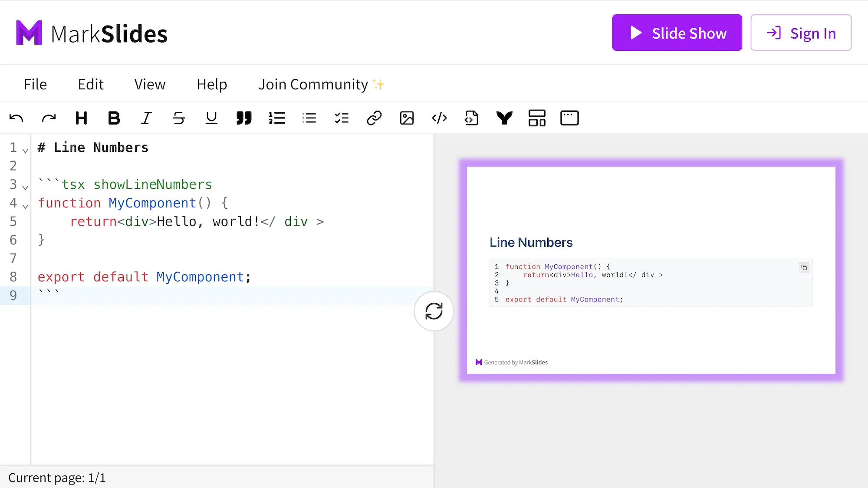This screenshot has height=488, width=868.
Task: Apply heading format with H icon
Action: [x=81, y=118]
